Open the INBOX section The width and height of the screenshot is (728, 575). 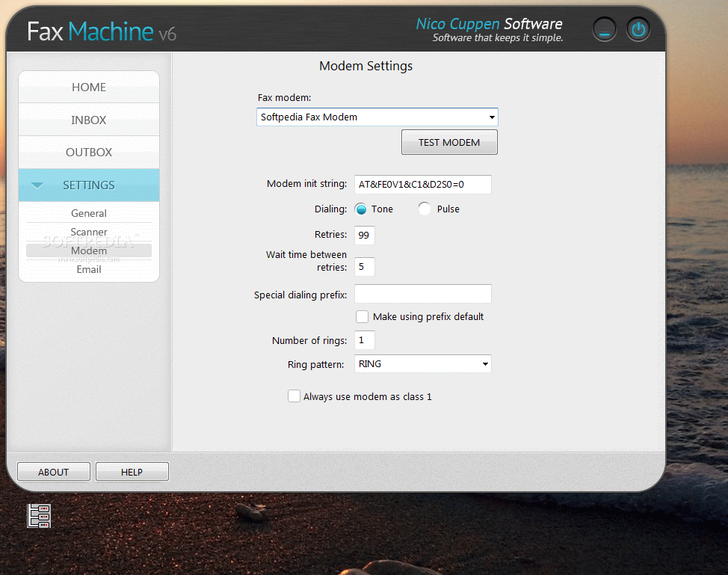click(89, 120)
